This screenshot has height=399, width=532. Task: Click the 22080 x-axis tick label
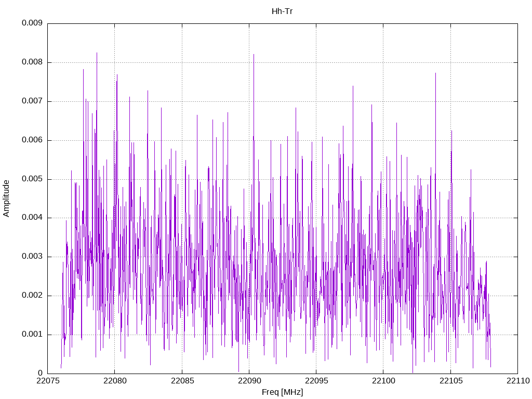coord(115,381)
